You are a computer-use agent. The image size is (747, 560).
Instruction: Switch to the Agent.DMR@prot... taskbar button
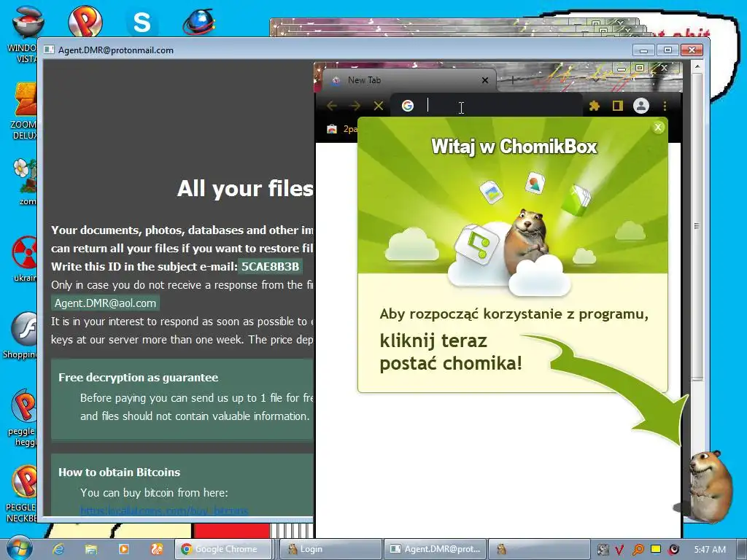pos(436,549)
